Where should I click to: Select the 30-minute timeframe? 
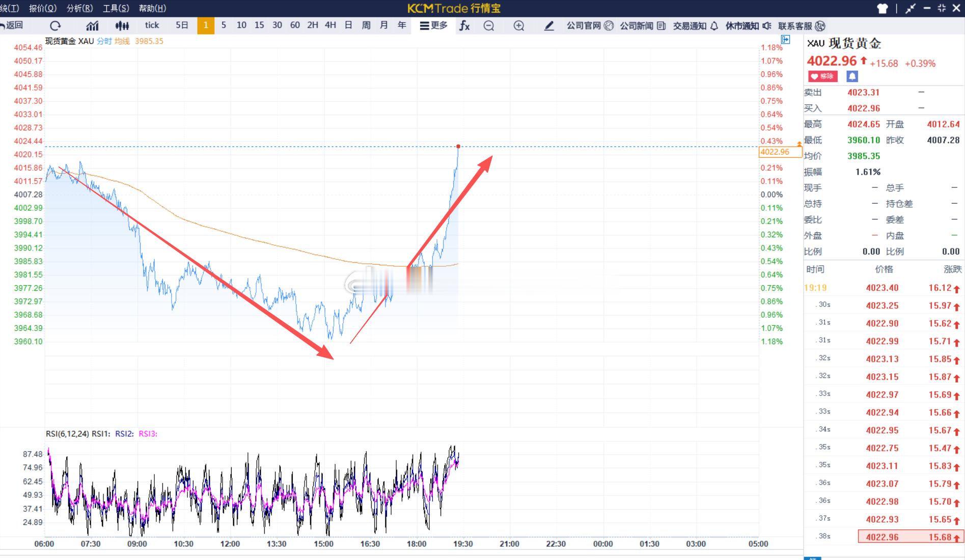click(x=277, y=25)
